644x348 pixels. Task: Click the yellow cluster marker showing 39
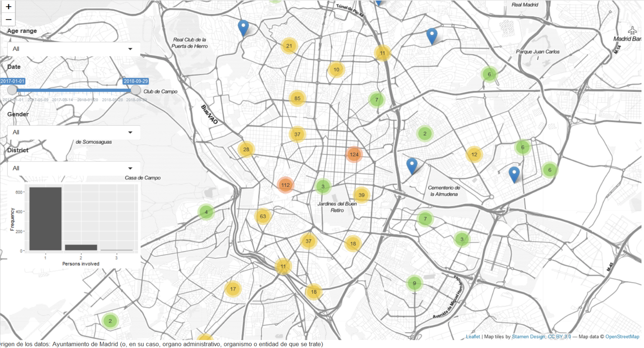coord(361,195)
